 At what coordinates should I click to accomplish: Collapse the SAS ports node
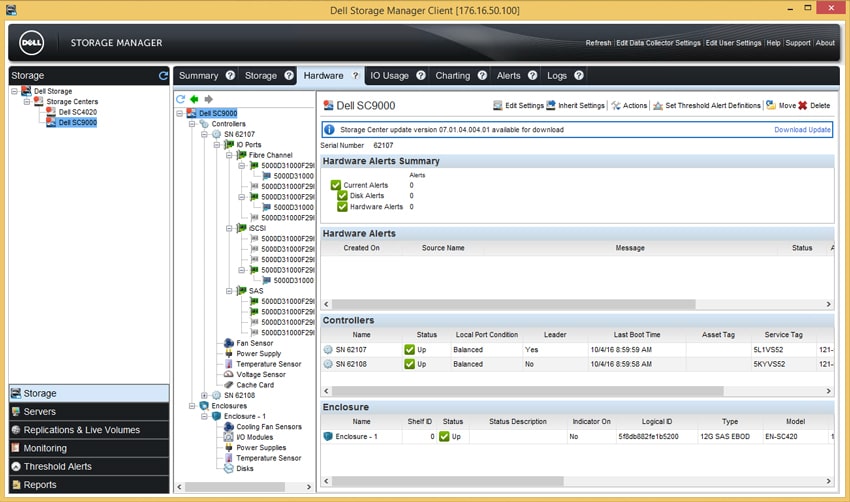pos(229,291)
